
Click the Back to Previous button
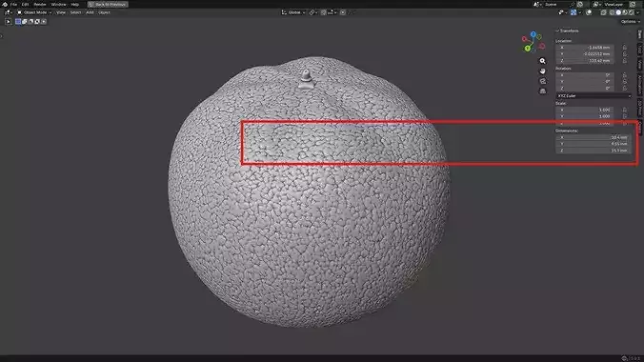point(108,4)
